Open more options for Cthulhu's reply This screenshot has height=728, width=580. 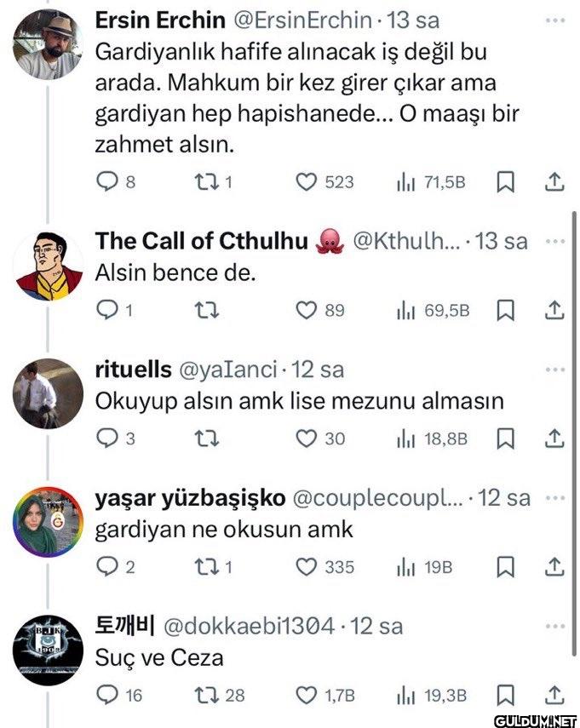click(x=555, y=241)
